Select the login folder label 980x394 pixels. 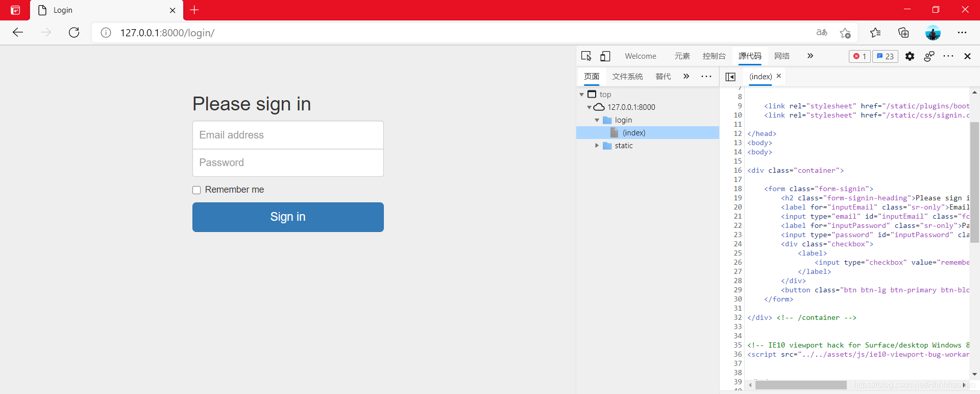click(x=623, y=120)
